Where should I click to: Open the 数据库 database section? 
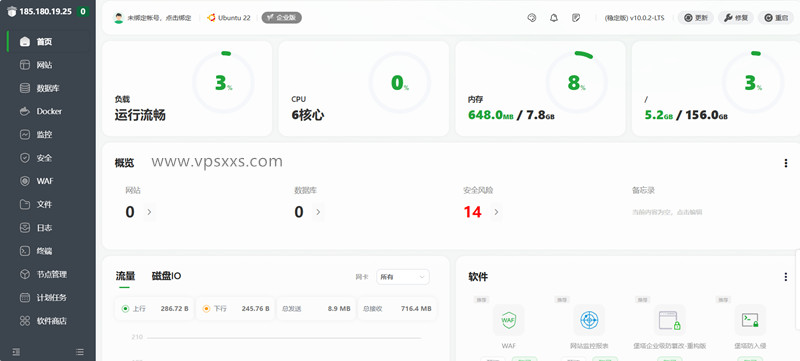(48, 88)
